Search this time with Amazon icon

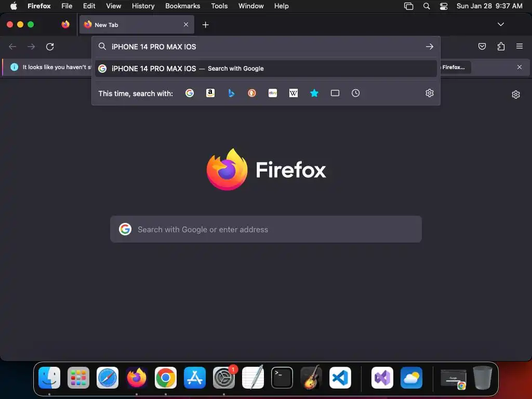pyautogui.click(x=210, y=93)
